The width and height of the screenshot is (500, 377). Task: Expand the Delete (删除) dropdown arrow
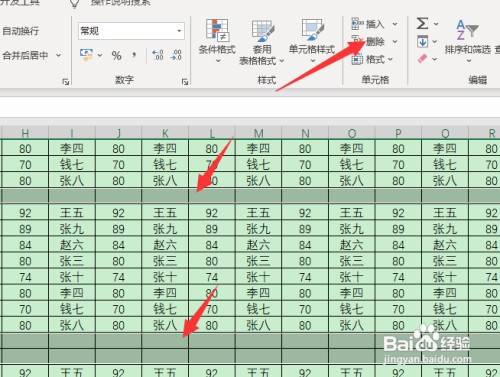coord(395,42)
